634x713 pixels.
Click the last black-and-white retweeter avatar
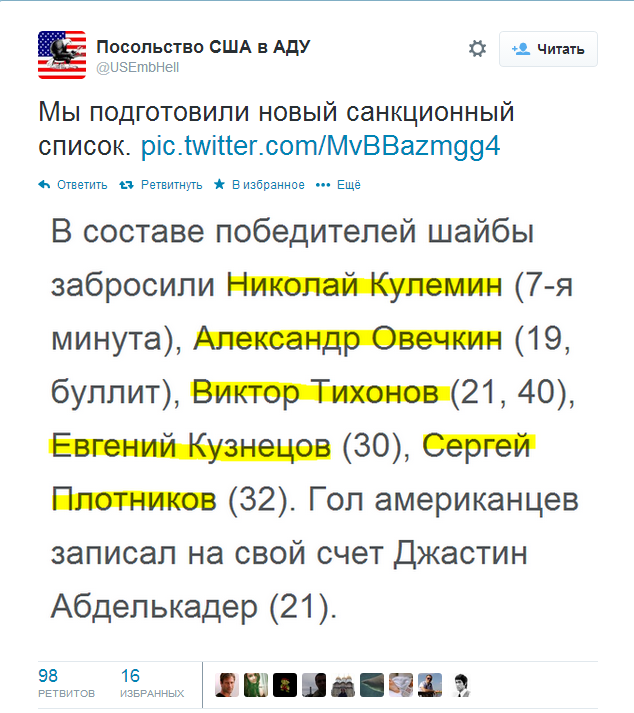(459, 684)
